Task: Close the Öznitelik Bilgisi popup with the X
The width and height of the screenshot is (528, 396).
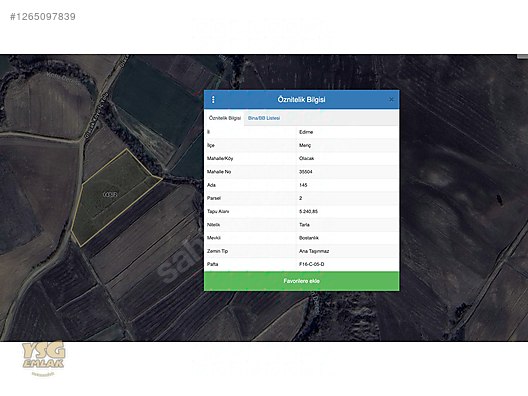Action: (391, 99)
